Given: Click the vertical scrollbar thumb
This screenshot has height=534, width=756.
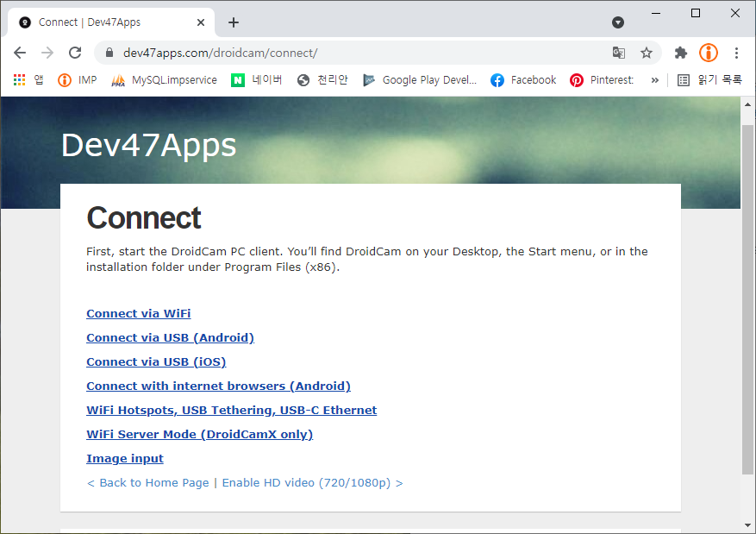Looking at the screenshot, I should tap(747, 299).
